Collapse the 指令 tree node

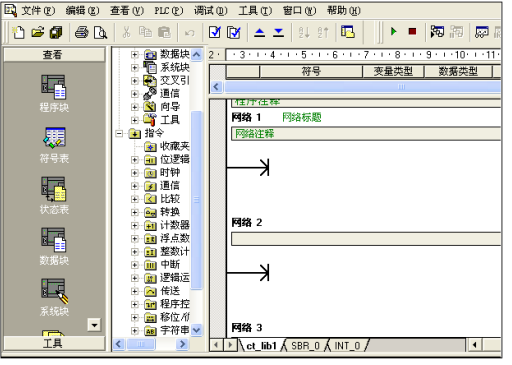[119, 134]
